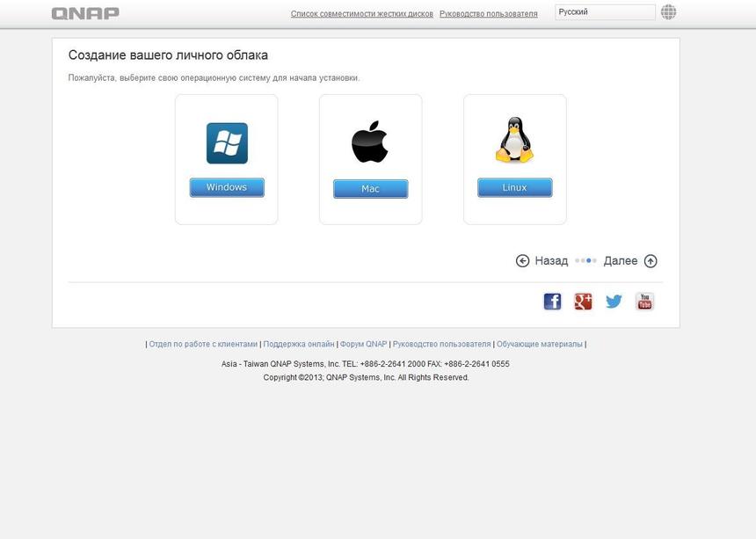Open Поддержка онлайн link
756x539 pixels.
[x=299, y=344]
